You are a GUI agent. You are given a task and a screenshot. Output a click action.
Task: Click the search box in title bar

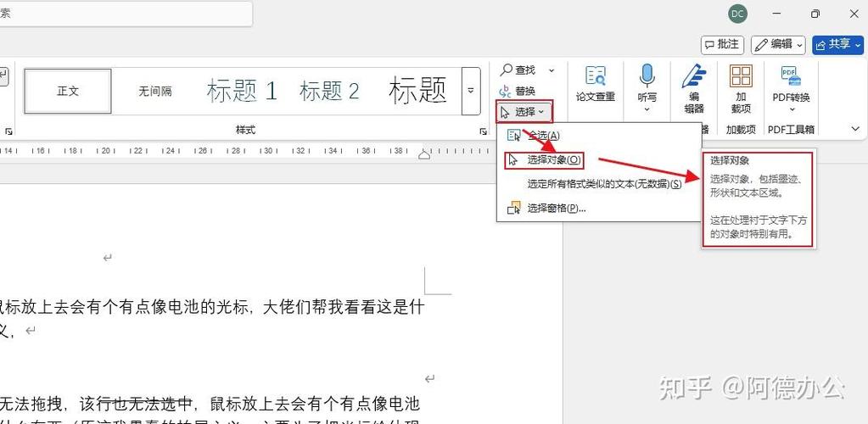point(125,14)
